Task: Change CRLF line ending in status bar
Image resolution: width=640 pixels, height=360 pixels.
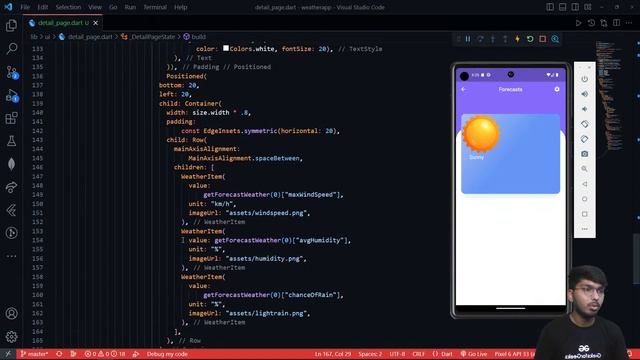Action: pos(418,354)
